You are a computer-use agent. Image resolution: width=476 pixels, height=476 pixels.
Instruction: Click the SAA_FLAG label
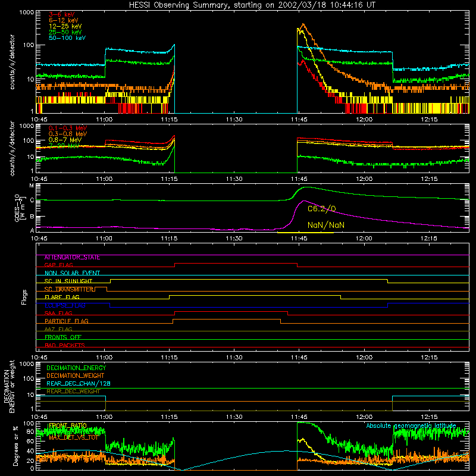pos(58,314)
